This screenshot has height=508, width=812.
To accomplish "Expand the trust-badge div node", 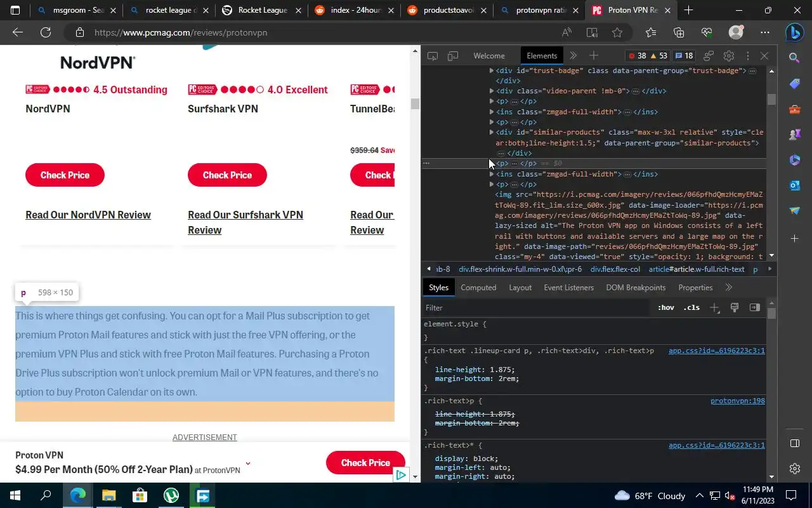I will point(492,70).
